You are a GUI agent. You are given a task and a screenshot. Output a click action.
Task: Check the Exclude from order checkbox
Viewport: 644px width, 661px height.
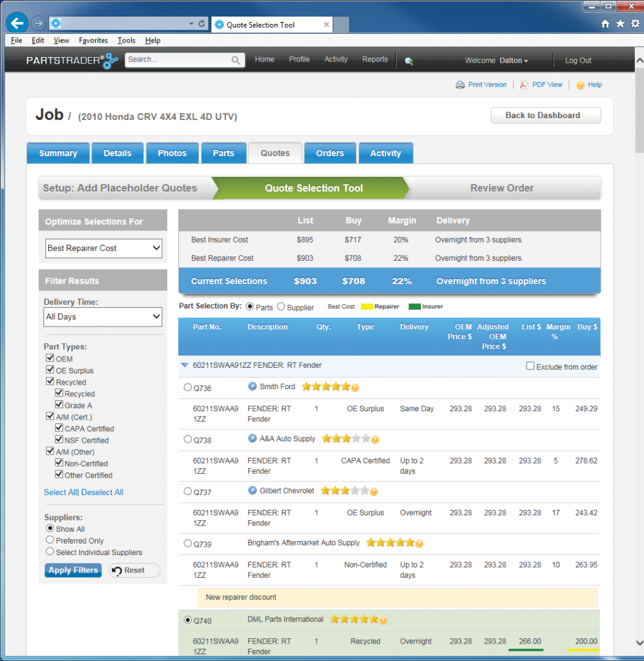click(530, 366)
